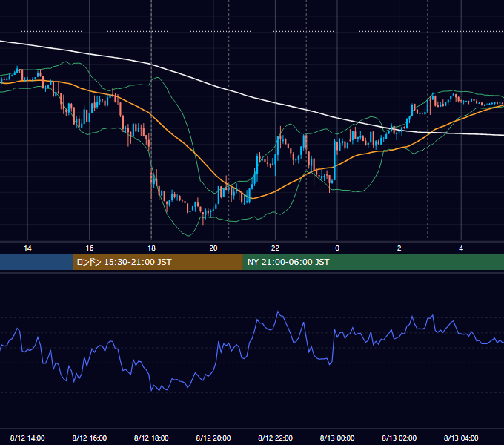This screenshot has width=504, height=445.
Task: Click the 8/12 20:00 label on the lower axis
Action: (213, 438)
